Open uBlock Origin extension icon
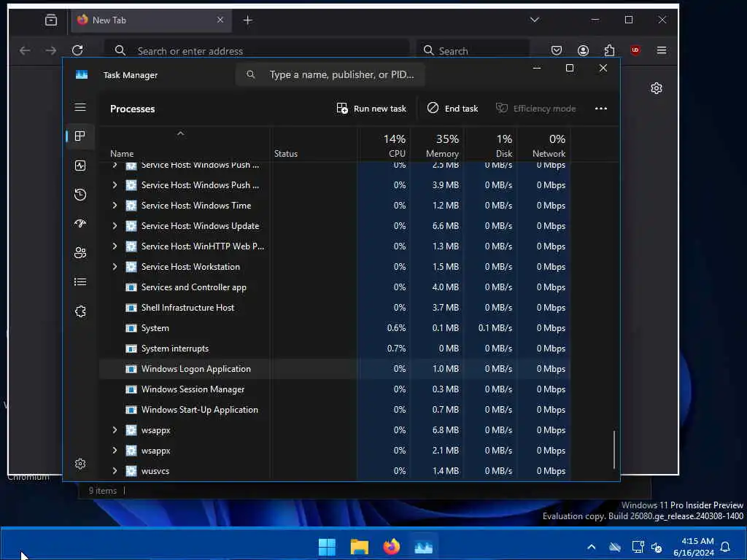This screenshot has width=747, height=560. point(635,50)
